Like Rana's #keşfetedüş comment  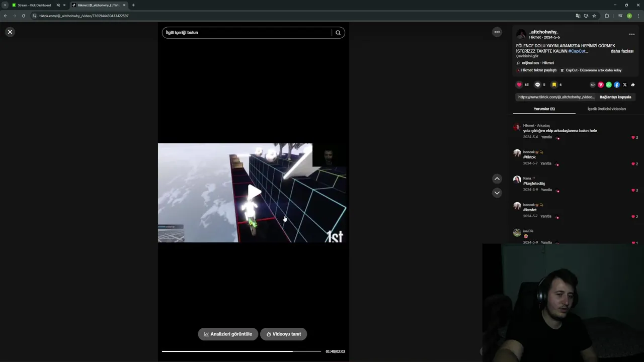pos(633,190)
